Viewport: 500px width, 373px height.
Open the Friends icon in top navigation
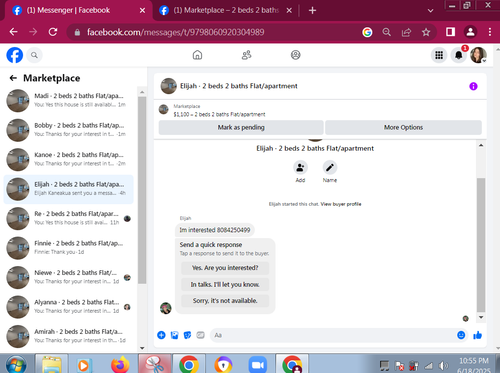(x=246, y=55)
